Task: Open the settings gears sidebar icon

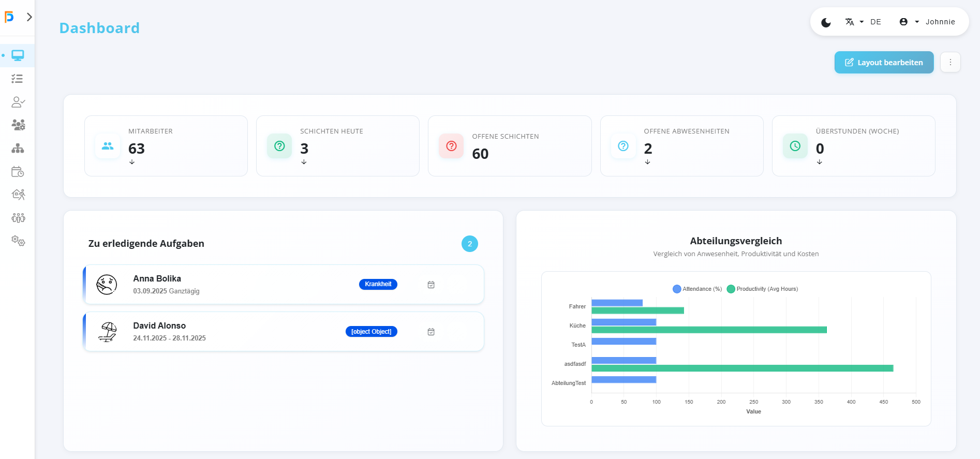Action: click(18, 241)
